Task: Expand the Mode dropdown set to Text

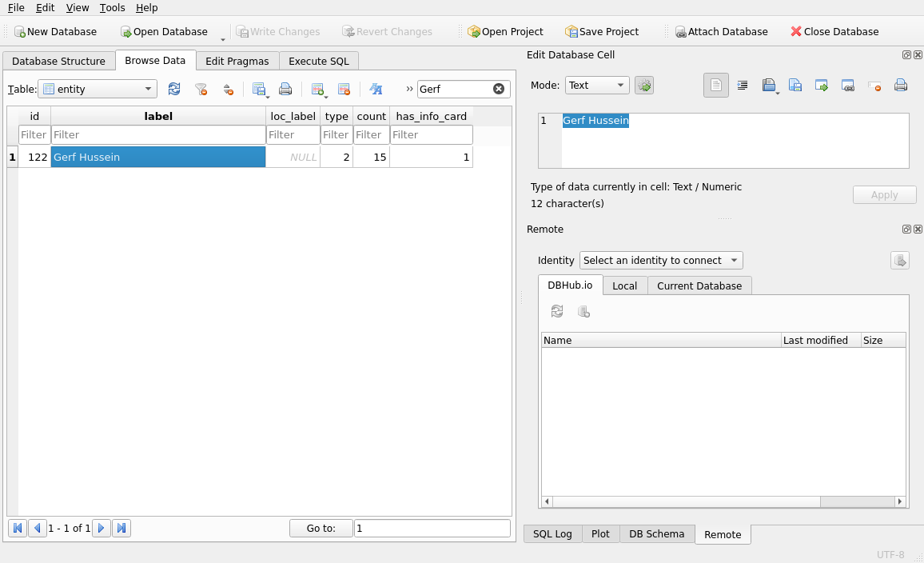Action: [x=597, y=86]
